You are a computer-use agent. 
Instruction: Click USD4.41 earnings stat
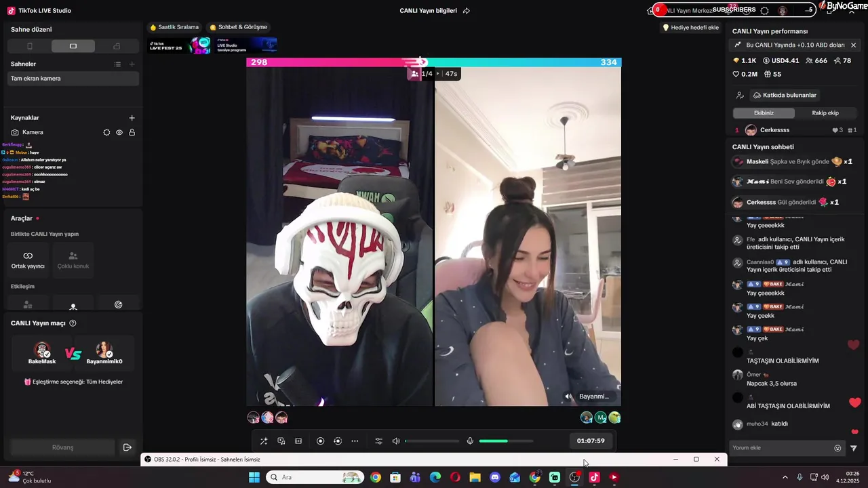pyautogui.click(x=780, y=61)
